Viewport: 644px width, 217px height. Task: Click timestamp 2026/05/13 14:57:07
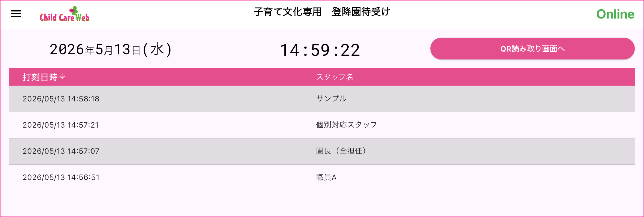tap(61, 151)
